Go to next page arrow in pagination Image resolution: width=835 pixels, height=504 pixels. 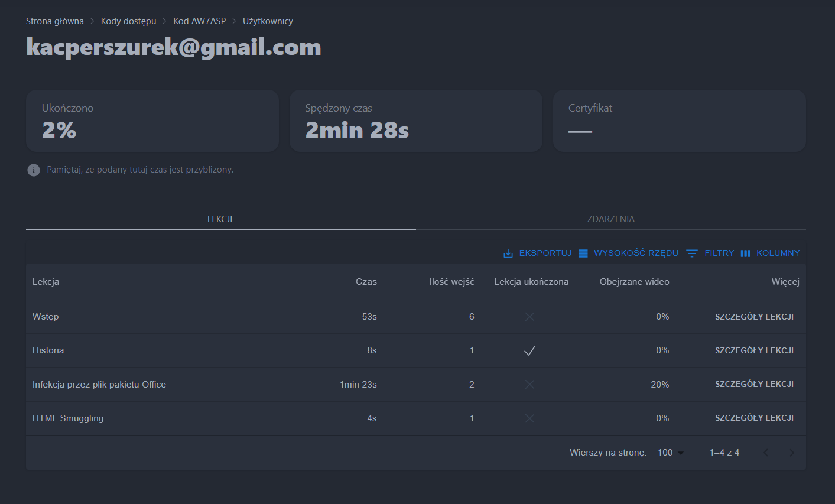(791, 453)
